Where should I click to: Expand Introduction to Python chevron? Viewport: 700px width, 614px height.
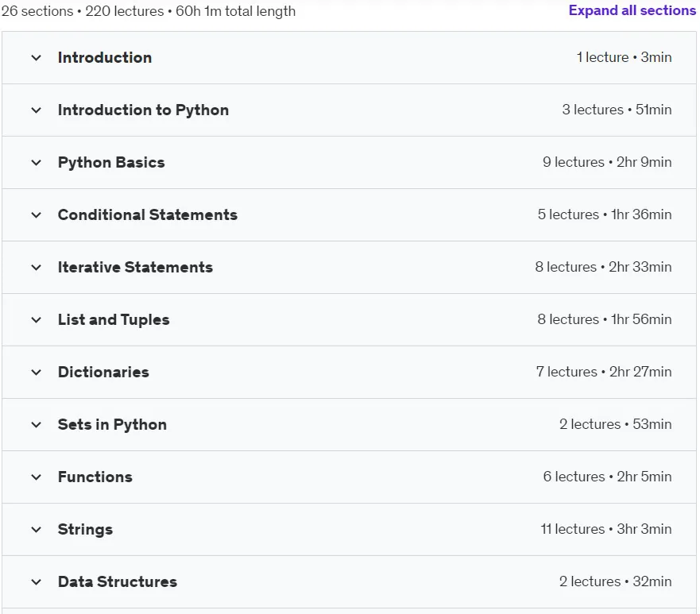[37, 110]
